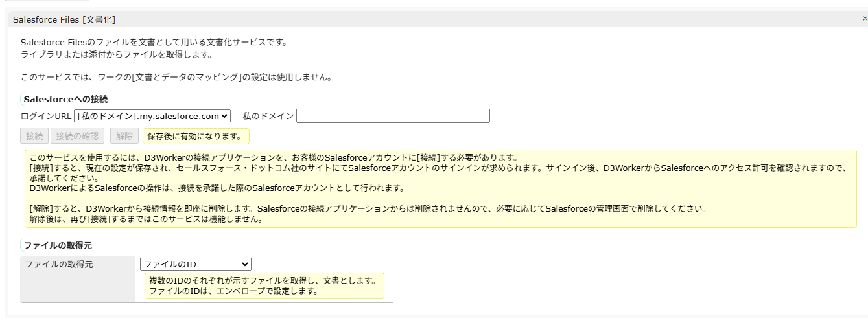Click the Salesforce Files [文書化] title
The width and height of the screenshot is (868, 323).
[x=64, y=20]
